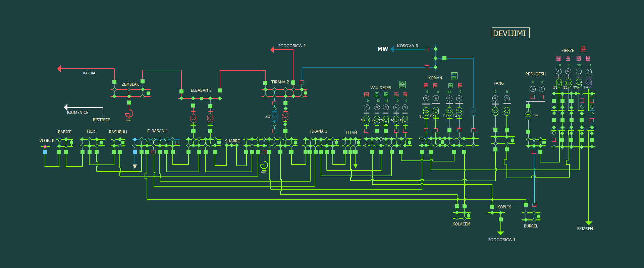
Task: Open the KOLACEM substation label
Action: point(461,224)
